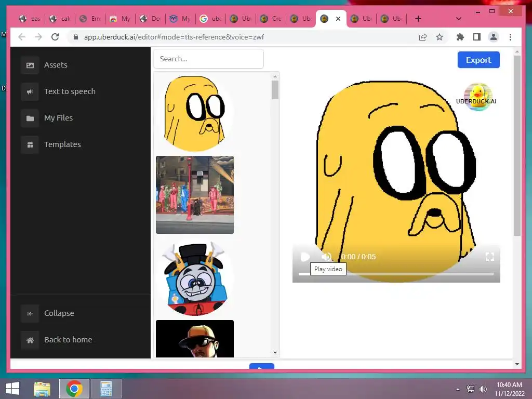532x399 pixels.
Task: Click the page vertical scrollbar thumb
Action: tap(517, 146)
